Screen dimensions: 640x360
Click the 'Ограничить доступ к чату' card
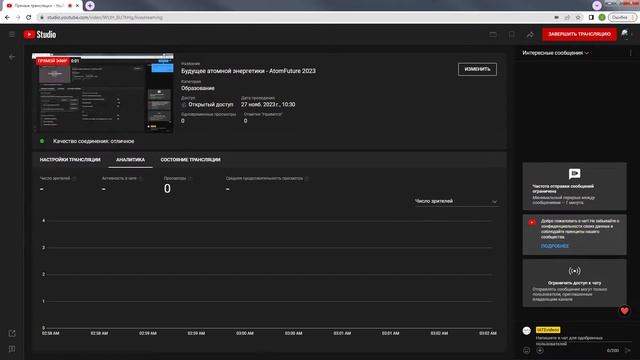[574, 283]
